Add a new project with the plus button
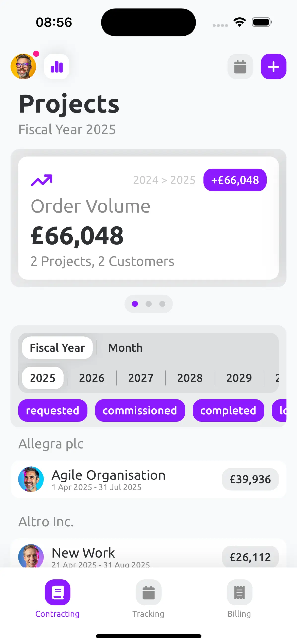Image resolution: width=297 pixels, height=644 pixels. point(273,67)
